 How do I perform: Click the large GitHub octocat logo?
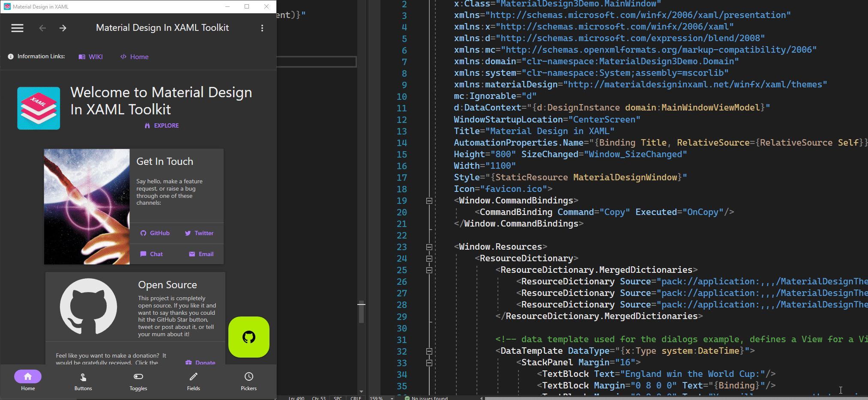tap(89, 306)
